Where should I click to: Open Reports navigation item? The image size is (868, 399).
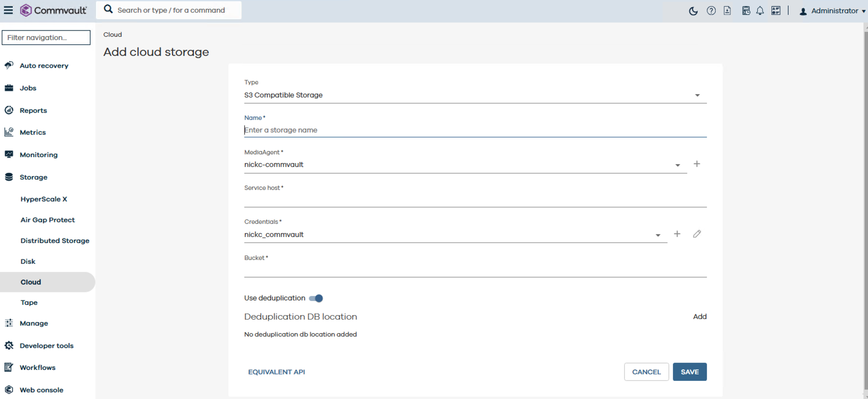(x=33, y=111)
